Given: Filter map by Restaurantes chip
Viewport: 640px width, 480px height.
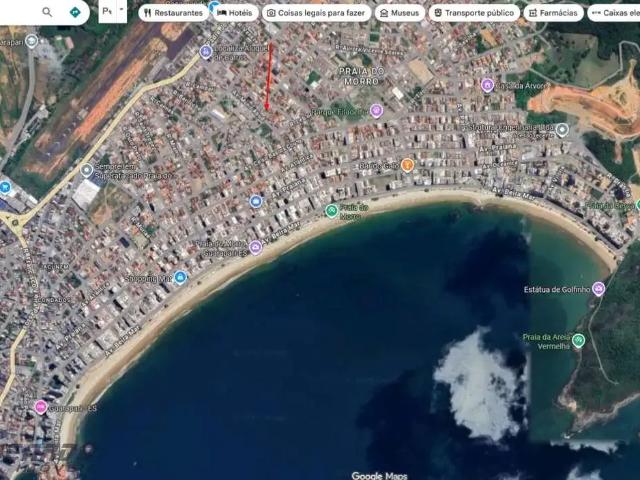Looking at the screenshot, I should click(x=173, y=13).
